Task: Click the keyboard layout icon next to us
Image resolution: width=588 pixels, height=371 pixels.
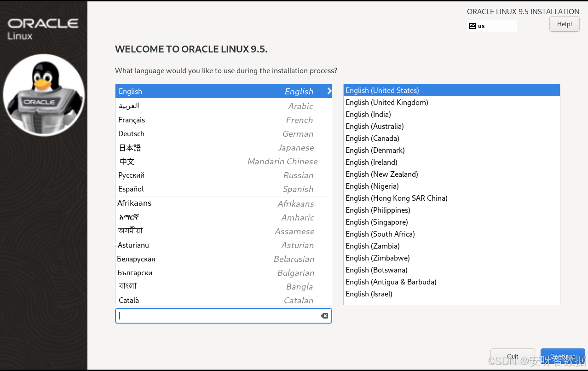Action: coord(472,26)
